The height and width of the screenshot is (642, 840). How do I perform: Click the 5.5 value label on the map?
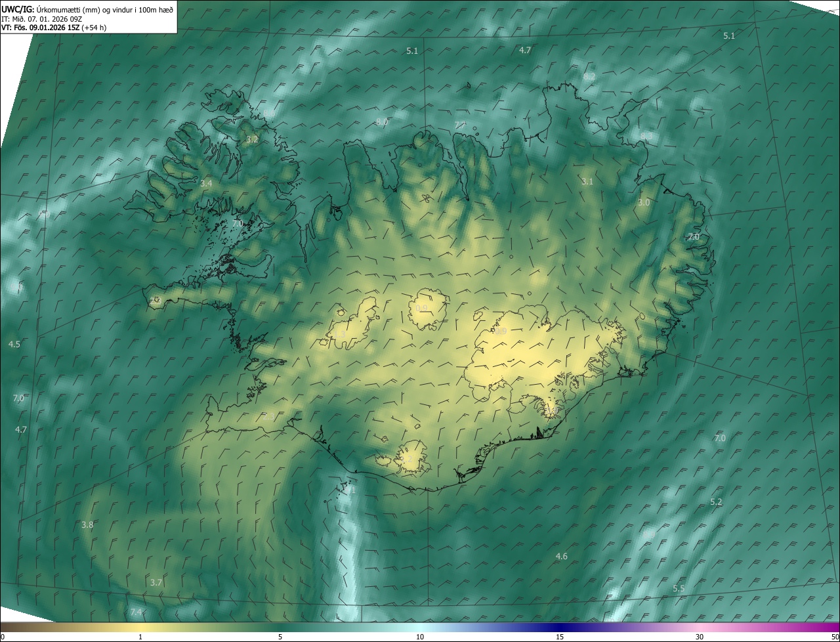[x=679, y=589]
